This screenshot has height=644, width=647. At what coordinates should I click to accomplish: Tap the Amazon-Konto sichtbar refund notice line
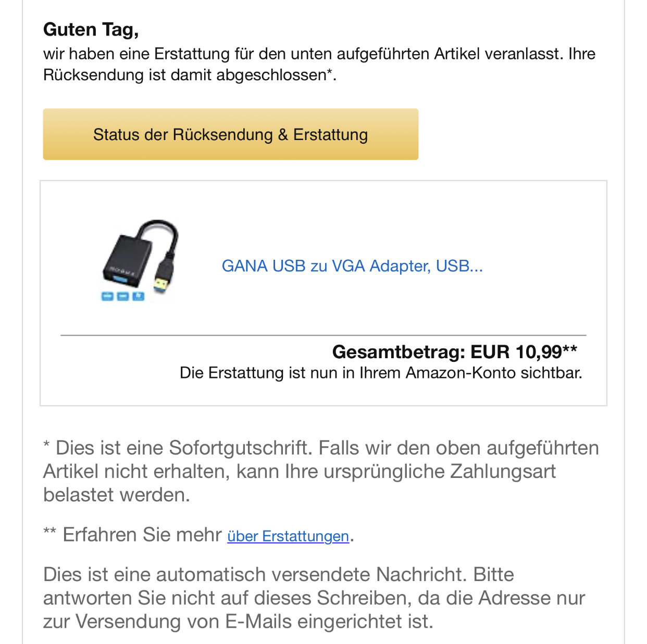point(381,373)
